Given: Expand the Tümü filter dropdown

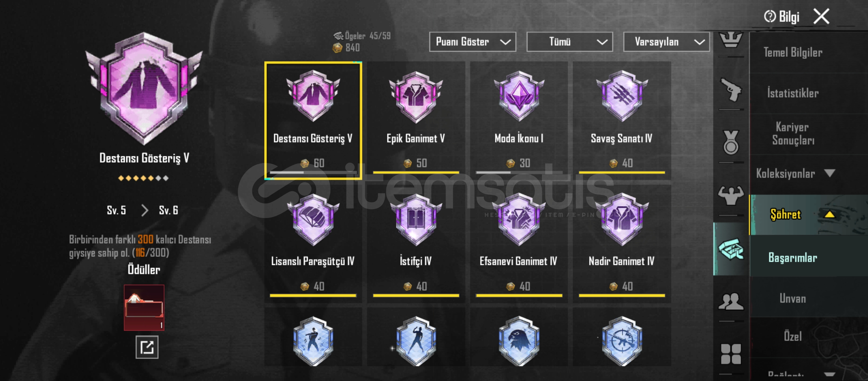Looking at the screenshot, I should pos(569,42).
